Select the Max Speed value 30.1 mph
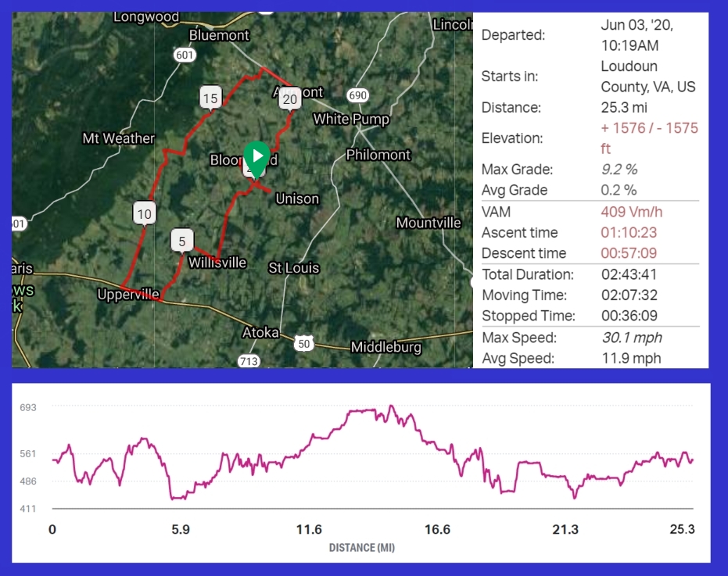This screenshot has height=576, width=728. coord(630,338)
